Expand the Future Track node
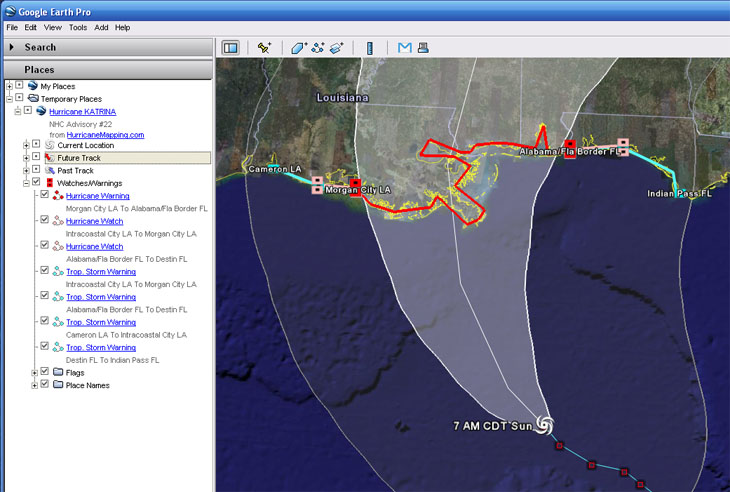This screenshot has width=730, height=492. [26, 158]
